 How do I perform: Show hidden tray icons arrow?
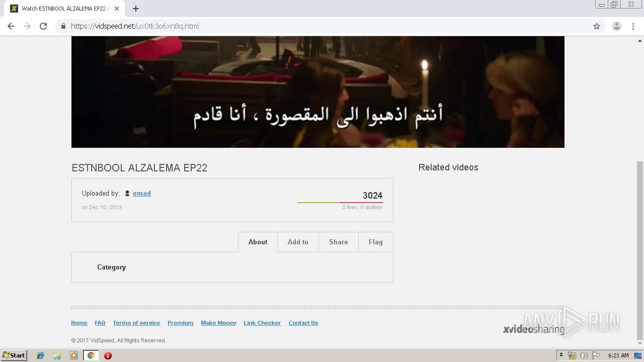[x=561, y=355]
